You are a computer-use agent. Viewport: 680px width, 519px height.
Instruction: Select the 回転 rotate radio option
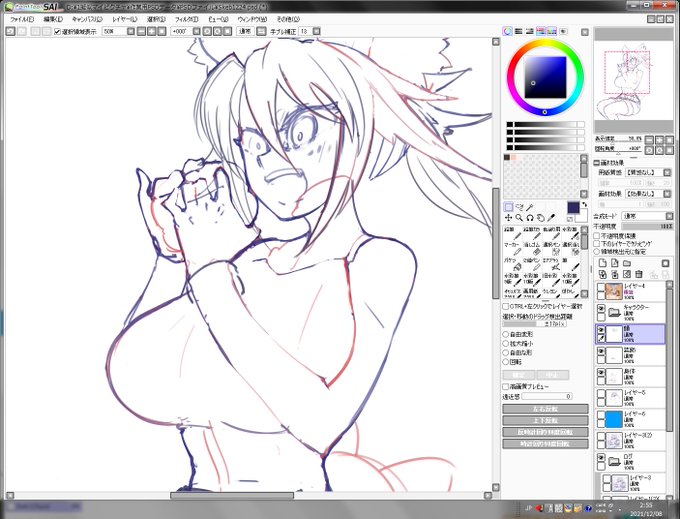506,362
